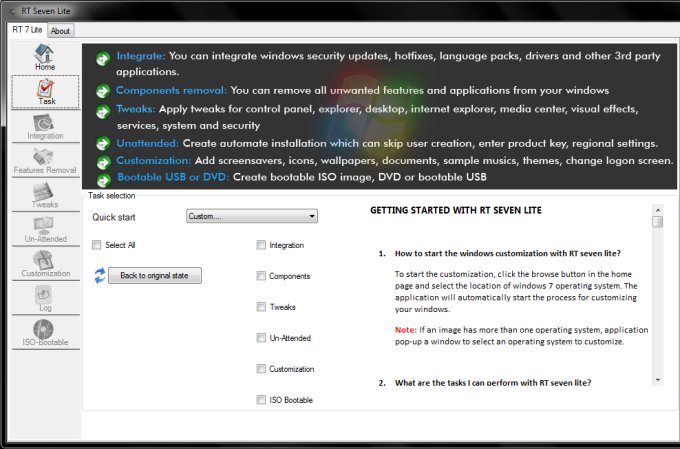Enable the Un-Attended task checkbox
This screenshot has height=449, width=680.
tap(261, 338)
